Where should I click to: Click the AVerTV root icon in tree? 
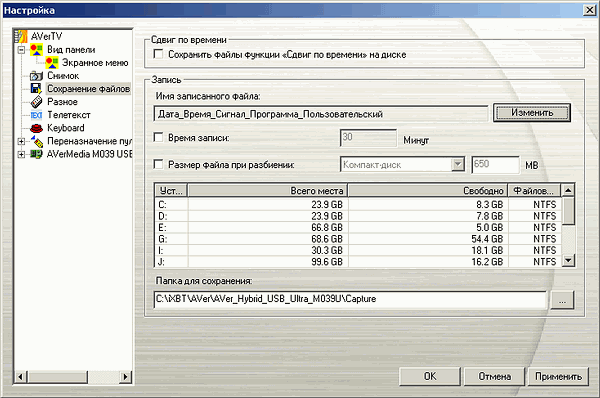pyautogui.click(x=21, y=36)
